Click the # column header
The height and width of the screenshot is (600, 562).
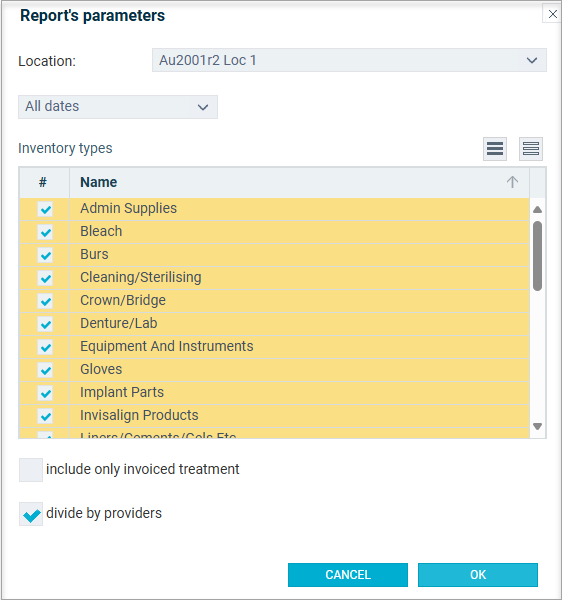coord(44,182)
